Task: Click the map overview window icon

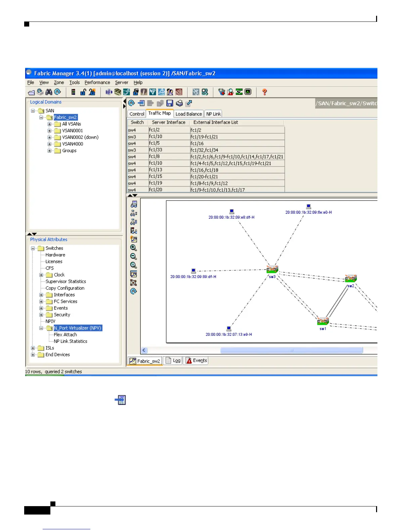Action: coord(133,274)
